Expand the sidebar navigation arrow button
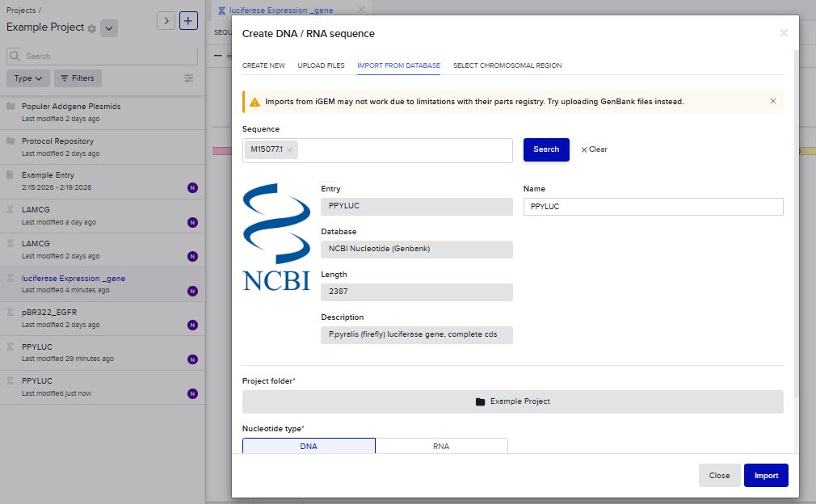816x504 pixels. tap(166, 21)
